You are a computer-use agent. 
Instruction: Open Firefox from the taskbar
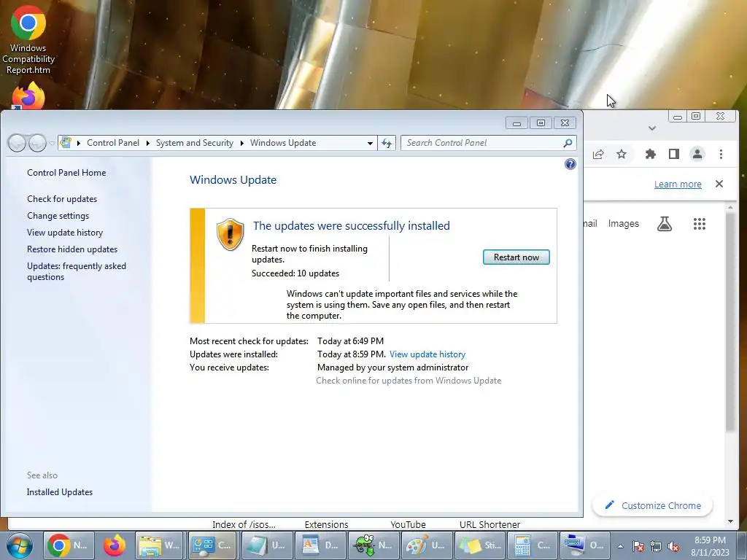(115, 545)
